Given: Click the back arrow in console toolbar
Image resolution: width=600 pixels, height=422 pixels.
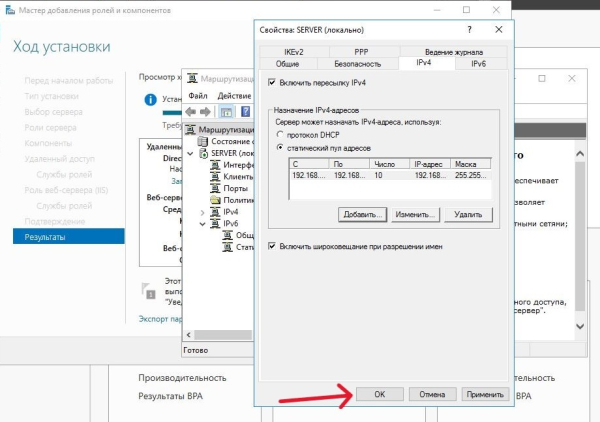Looking at the screenshot, I should click(191, 112).
